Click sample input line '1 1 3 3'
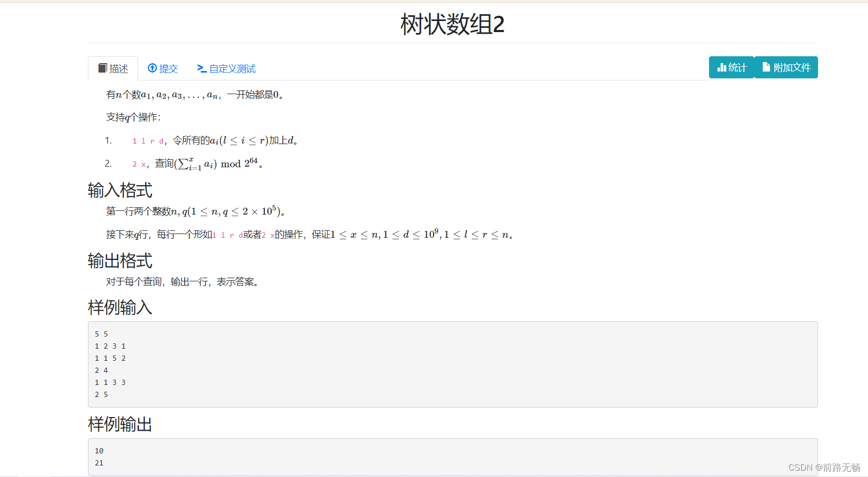 pos(110,382)
